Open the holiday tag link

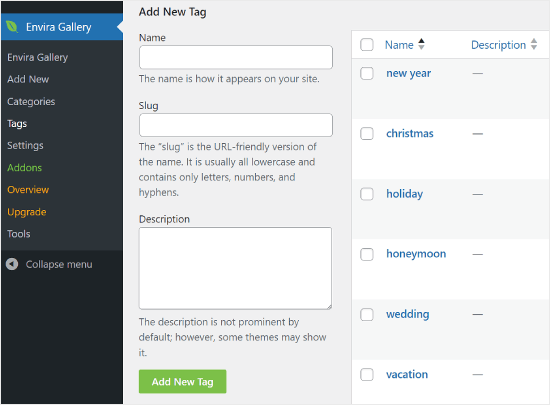tap(404, 194)
